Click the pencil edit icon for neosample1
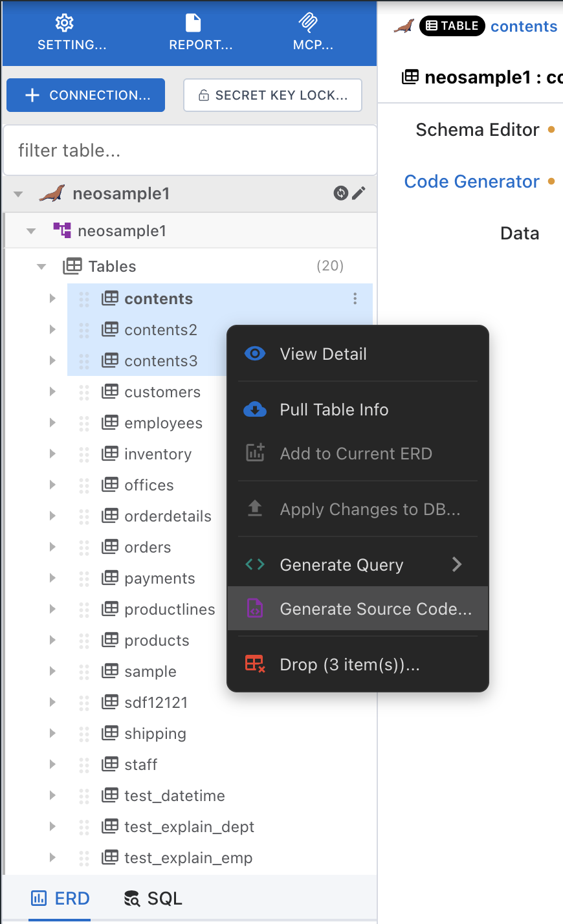Screen dimensions: 563x924 point(359,193)
